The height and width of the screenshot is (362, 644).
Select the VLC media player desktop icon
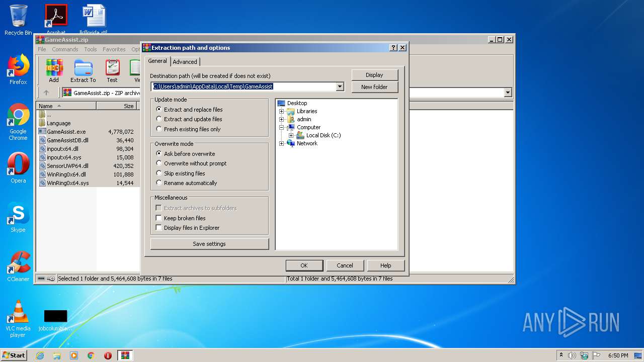(x=18, y=319)
